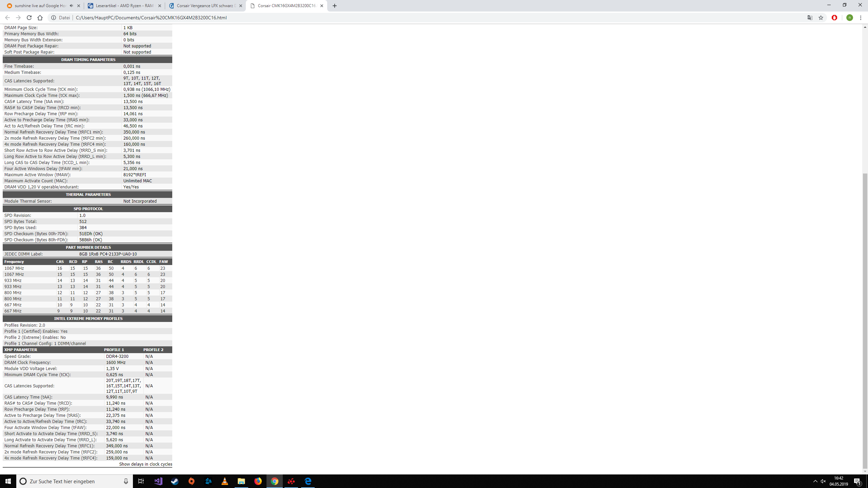The image size is (868, 488).
Task: Launch VLC media player from taskbar
Action: (x=225, y=481)
